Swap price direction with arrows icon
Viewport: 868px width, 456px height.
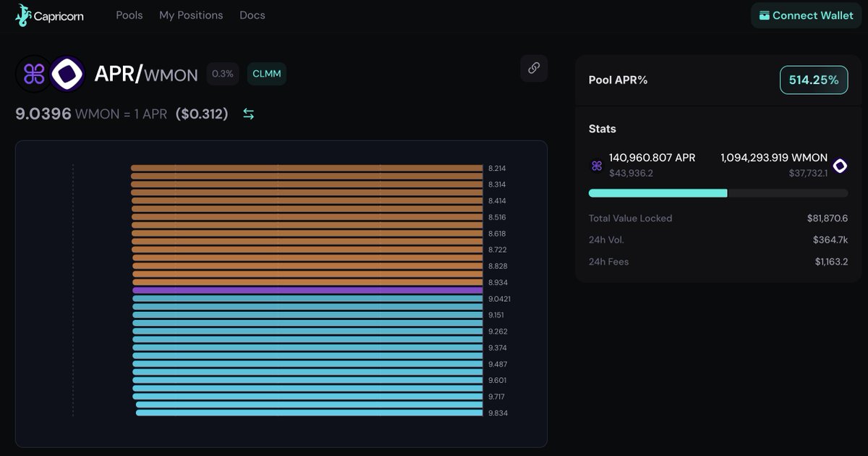coord(248,114)
